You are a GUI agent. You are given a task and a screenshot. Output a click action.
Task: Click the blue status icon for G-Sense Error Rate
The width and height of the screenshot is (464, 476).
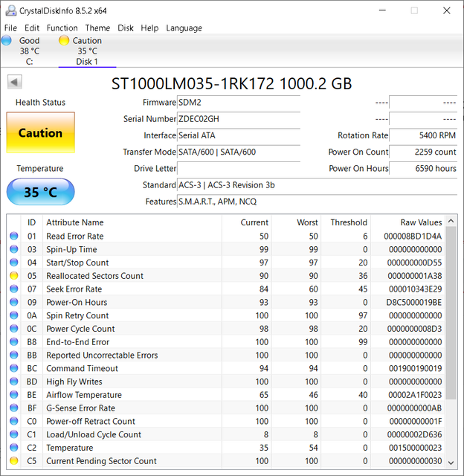tap(14, 408)
